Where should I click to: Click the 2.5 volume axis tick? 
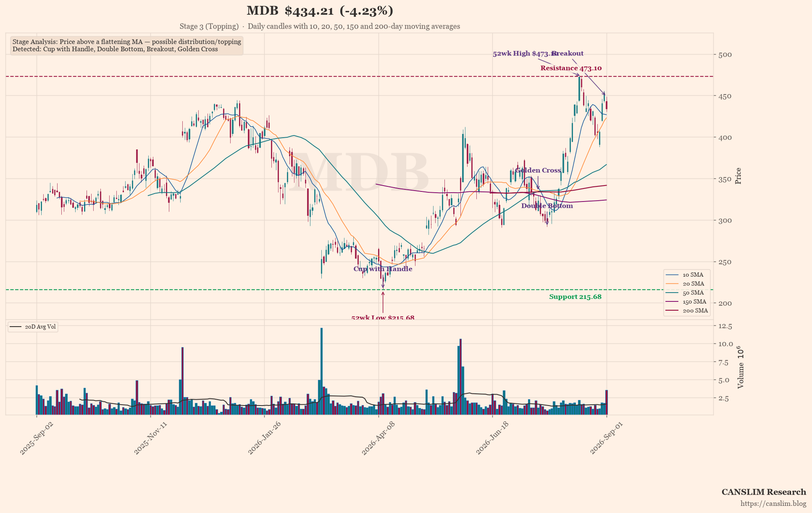tap(724, 398)
